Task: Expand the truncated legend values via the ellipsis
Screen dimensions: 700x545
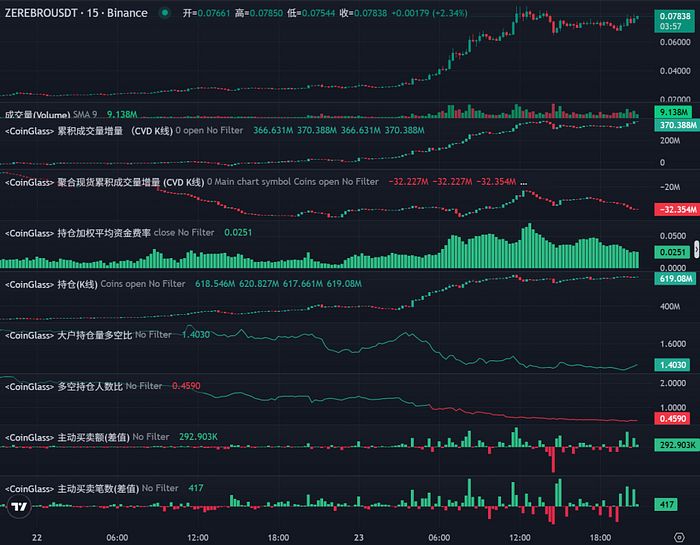Action: point(523,182)
